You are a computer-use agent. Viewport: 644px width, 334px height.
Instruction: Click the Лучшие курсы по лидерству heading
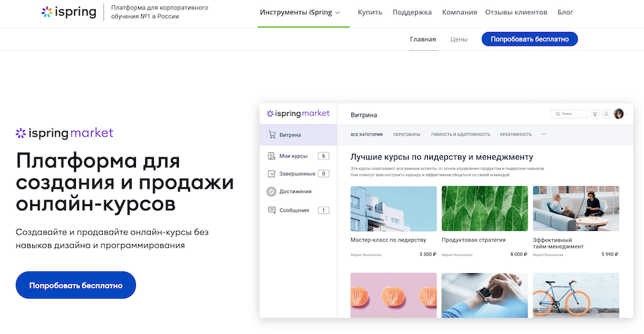(441, 157)
